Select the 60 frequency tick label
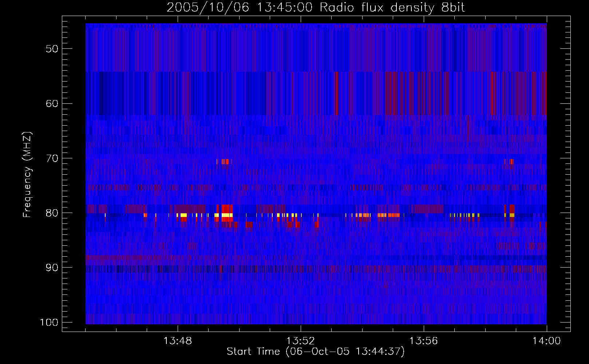589x364 pixels. click(x=52, y=104)
